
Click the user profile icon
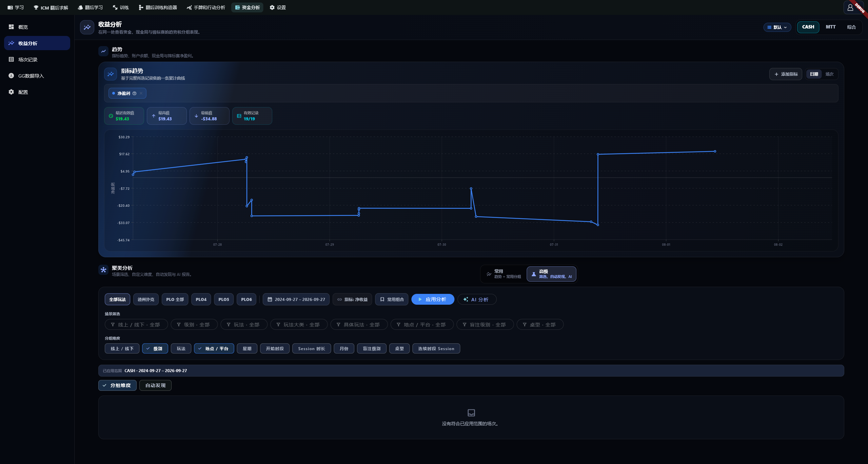[850, 7]
